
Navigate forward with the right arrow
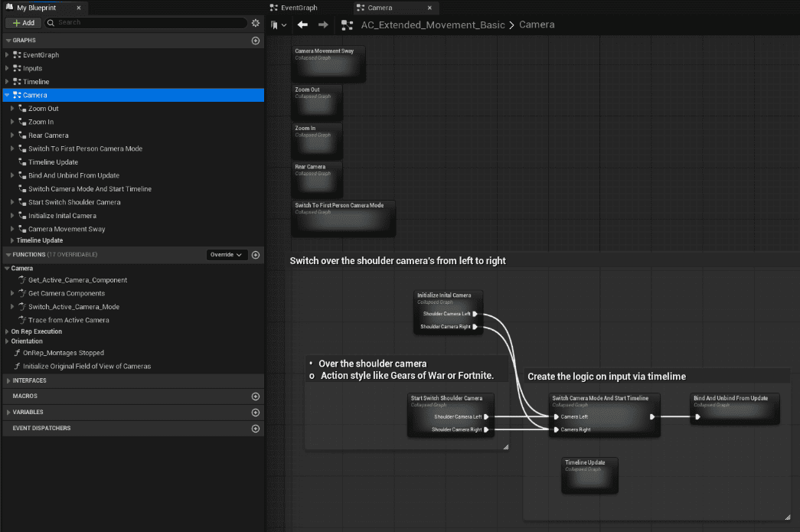coord(323,25)
